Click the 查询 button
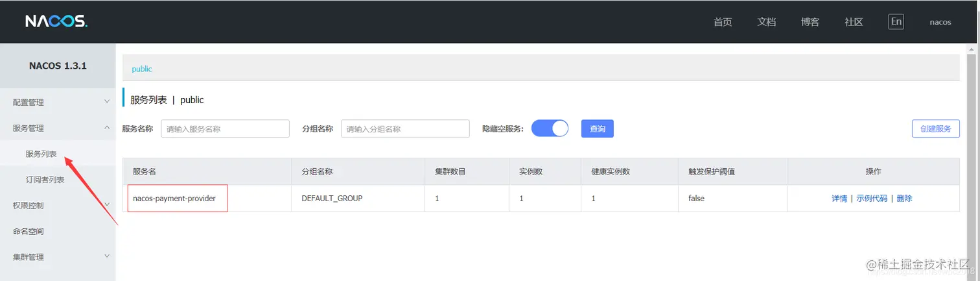 [x=598, y=128]
